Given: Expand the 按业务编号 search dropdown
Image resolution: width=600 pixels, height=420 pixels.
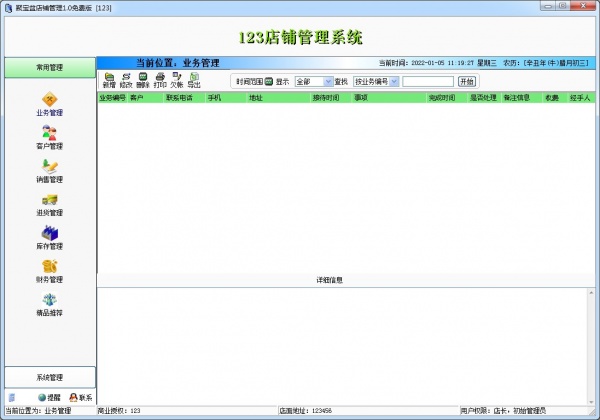Looking at the screenshot, I should pos(394,81).
